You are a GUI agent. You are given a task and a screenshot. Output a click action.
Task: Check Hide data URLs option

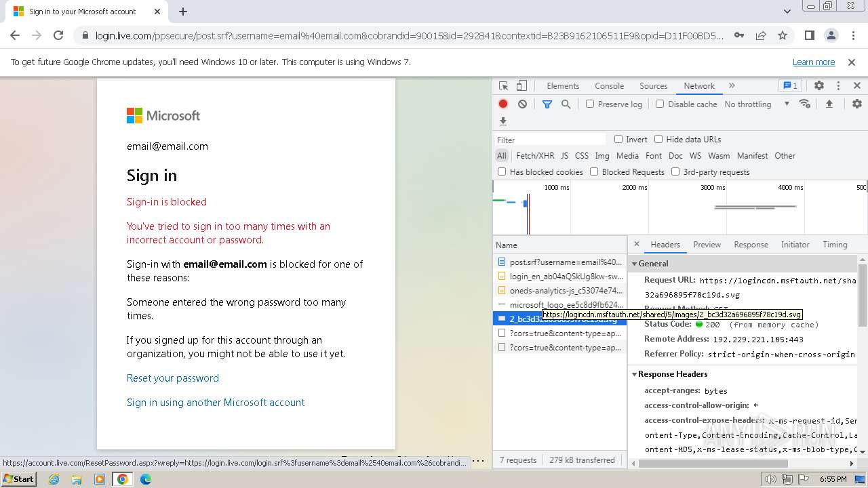point(658,139)
